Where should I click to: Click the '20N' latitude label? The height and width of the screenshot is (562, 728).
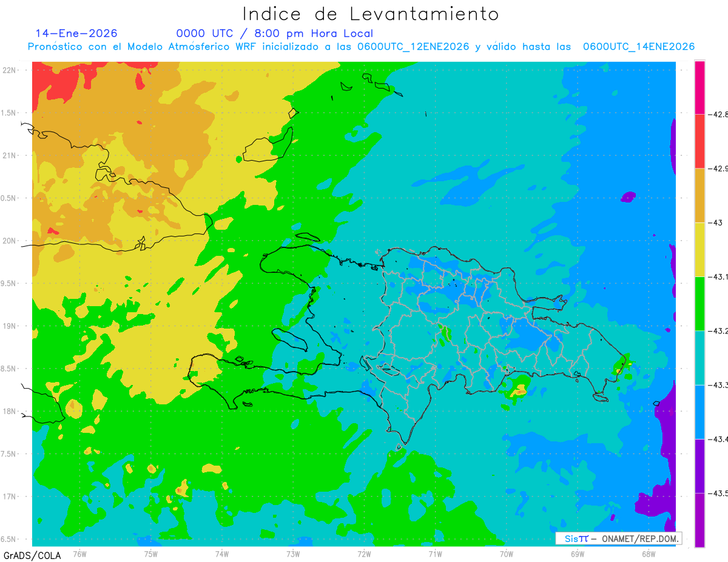(x=10, y=241)
